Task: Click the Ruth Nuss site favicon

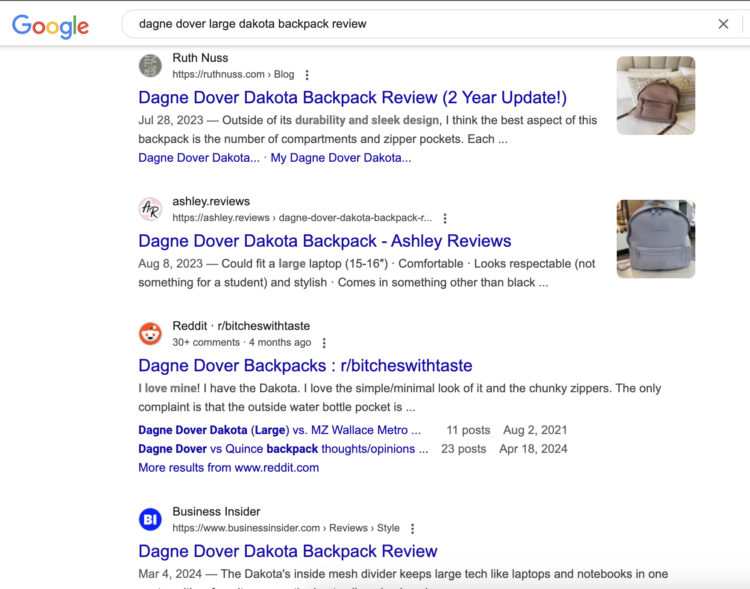Action: 150,66
